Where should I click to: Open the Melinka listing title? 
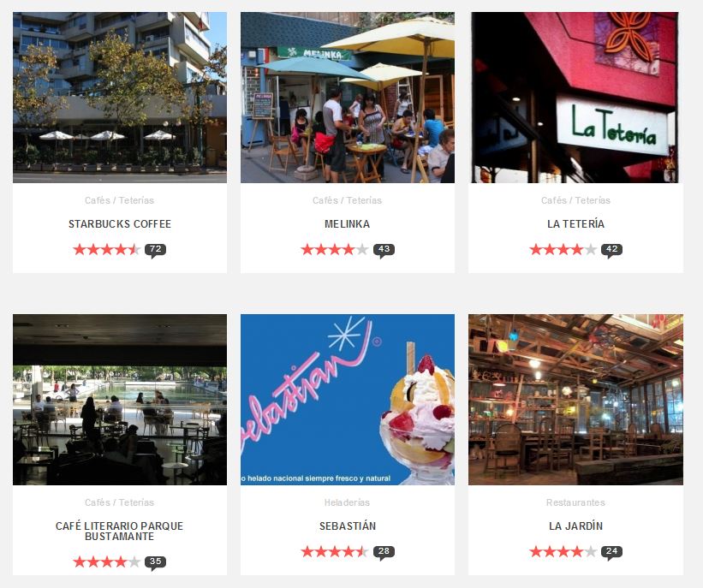348,223
